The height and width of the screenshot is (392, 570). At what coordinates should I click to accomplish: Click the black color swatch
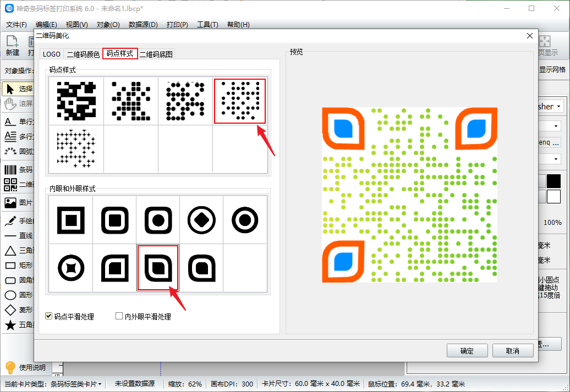pos(553,180)
